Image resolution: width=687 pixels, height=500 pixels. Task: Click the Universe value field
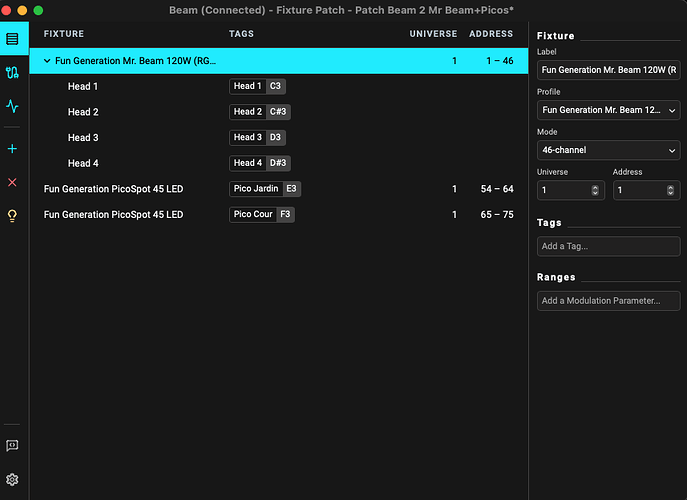(570, 190)
